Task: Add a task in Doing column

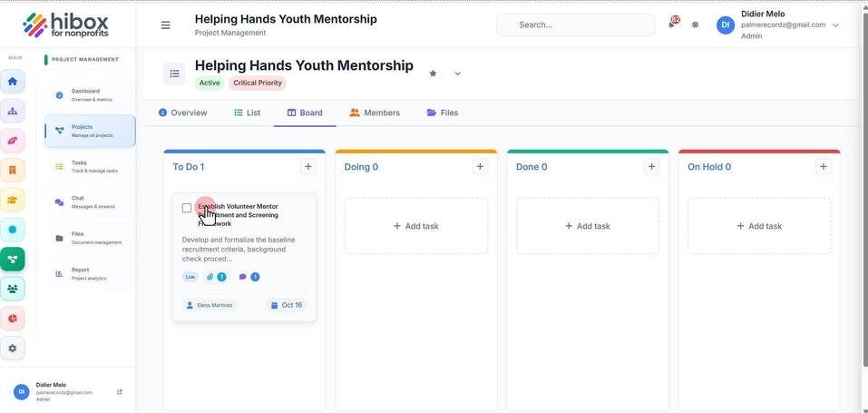Action: (416, 226)
